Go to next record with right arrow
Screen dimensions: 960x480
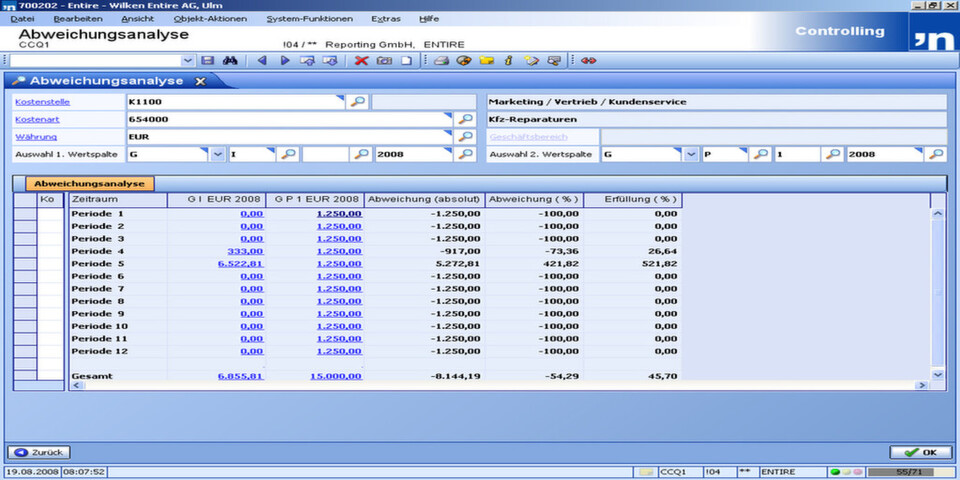(285, 61)
